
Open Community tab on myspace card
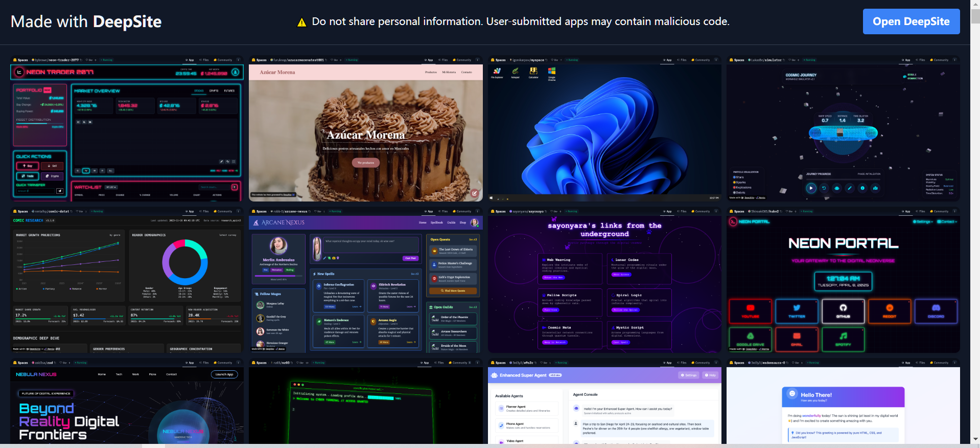[x=701, y=60]
